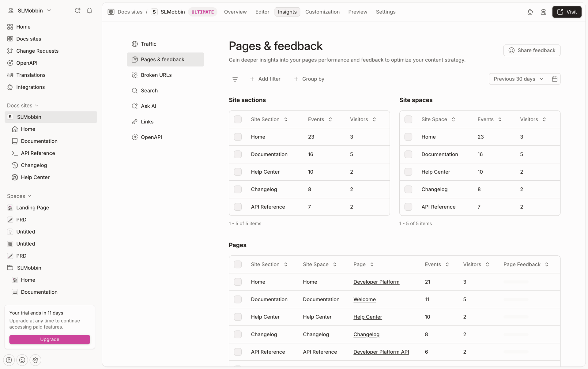Switch to the Customization tab
Viewport: 588px width, 369px height.
322,12
